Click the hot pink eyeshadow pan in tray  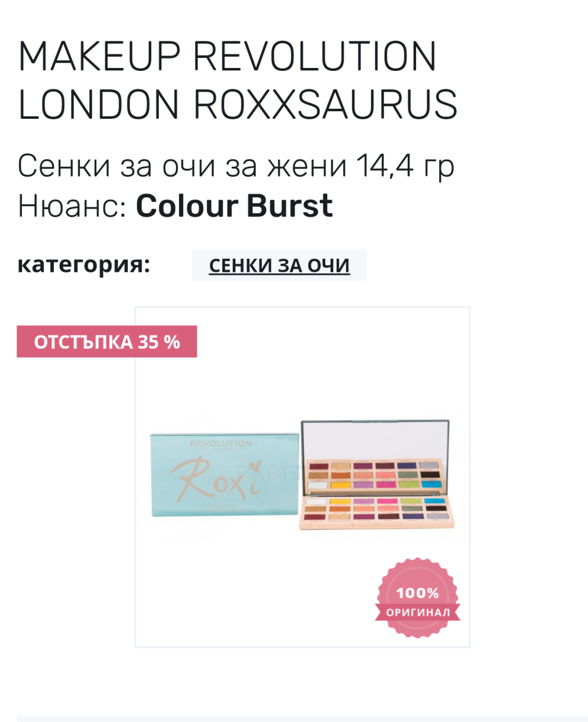[x=387, y=501]
